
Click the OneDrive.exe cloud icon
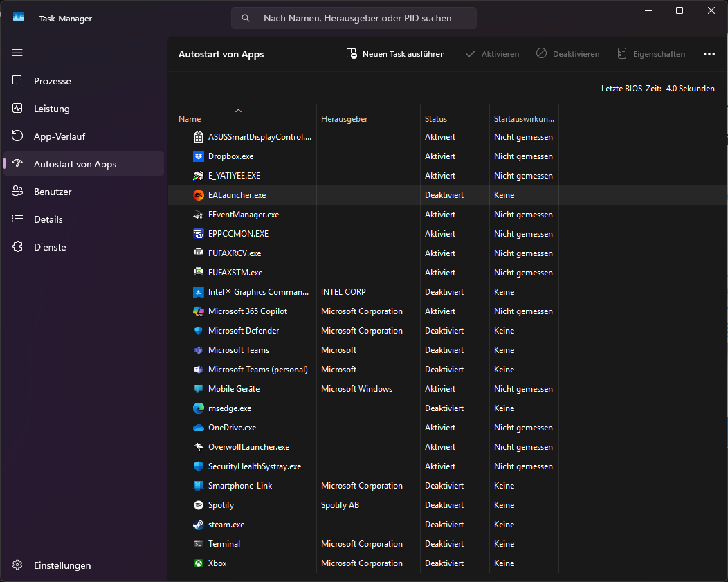coord(198,428)
